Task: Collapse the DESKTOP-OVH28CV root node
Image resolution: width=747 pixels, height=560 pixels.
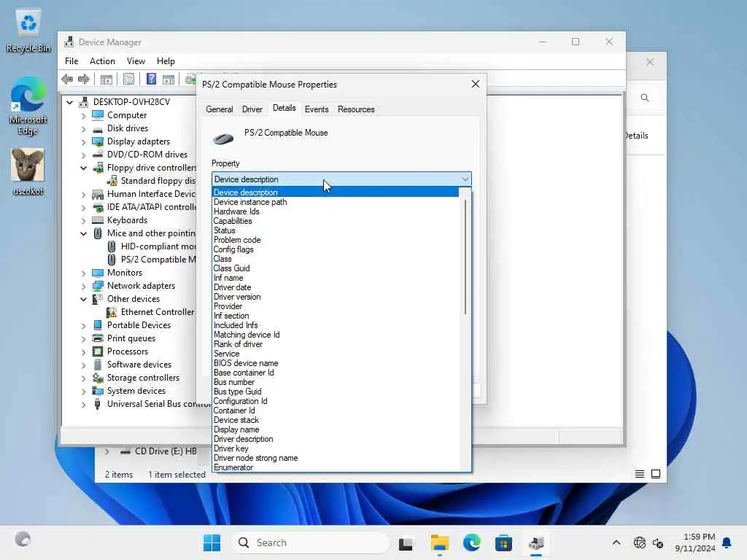Action: point(69,102)
